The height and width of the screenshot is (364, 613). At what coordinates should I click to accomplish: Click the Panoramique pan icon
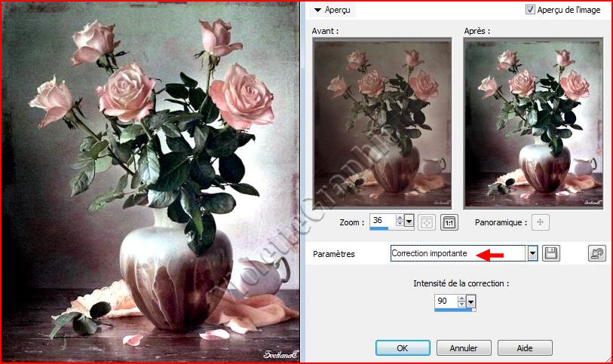[540, 222]
